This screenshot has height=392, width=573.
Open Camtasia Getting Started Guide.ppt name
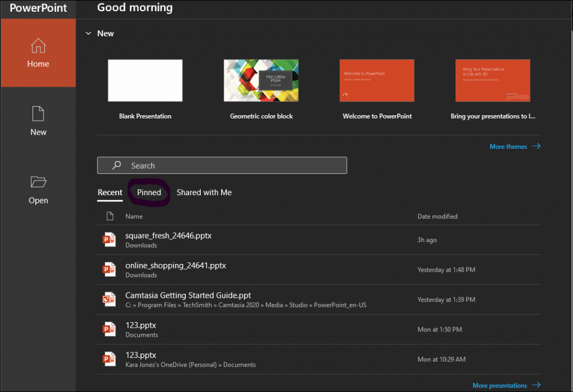pyautogui.click(x=188, y=295)
